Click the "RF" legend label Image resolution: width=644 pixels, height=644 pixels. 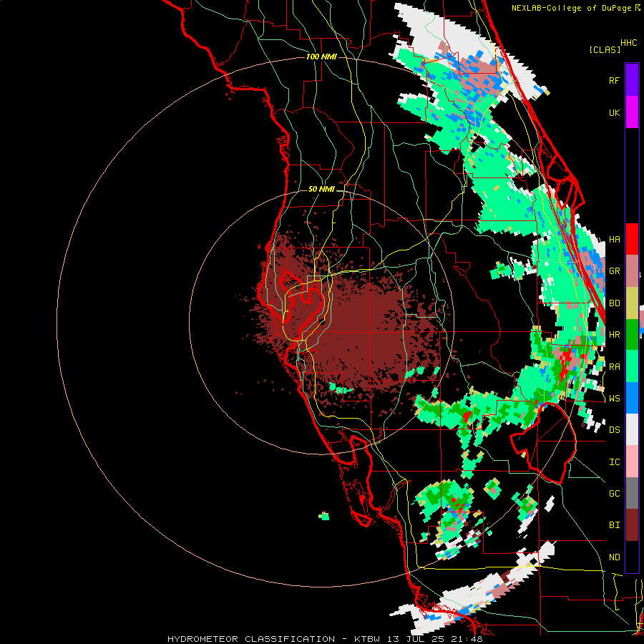click(614, 80)
